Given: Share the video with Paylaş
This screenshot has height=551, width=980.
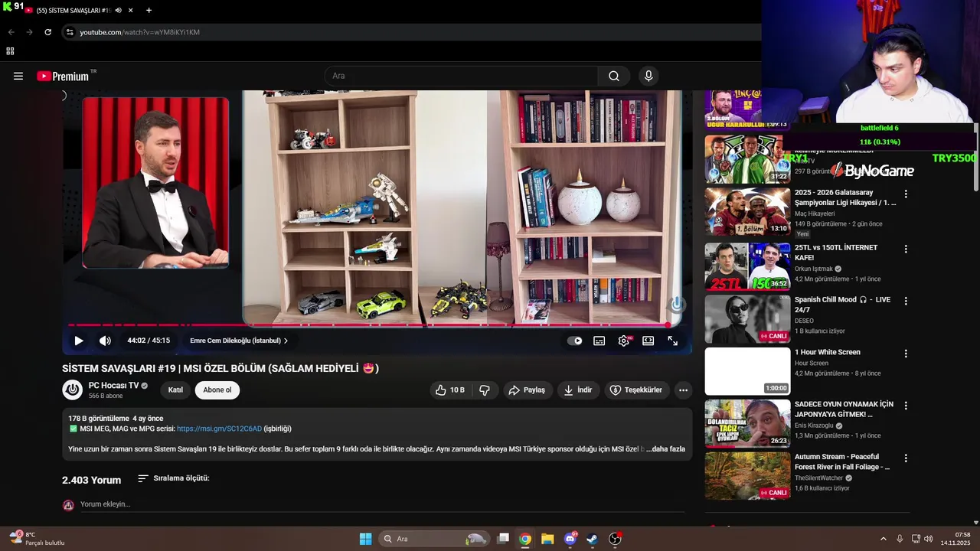Looking at the screenshot, I should pyautogui.click(x=528, y=390).
